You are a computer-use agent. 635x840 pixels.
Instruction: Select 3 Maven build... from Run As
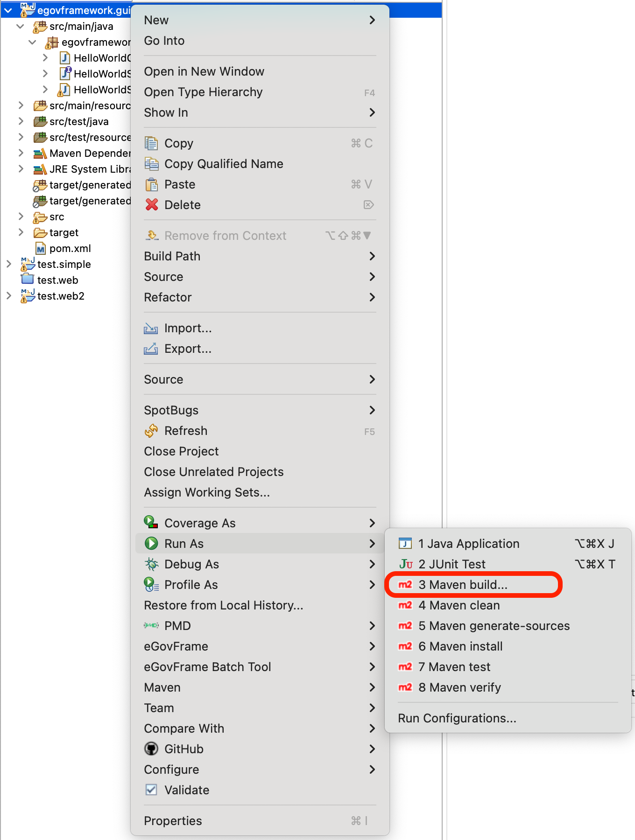(462, 585)
